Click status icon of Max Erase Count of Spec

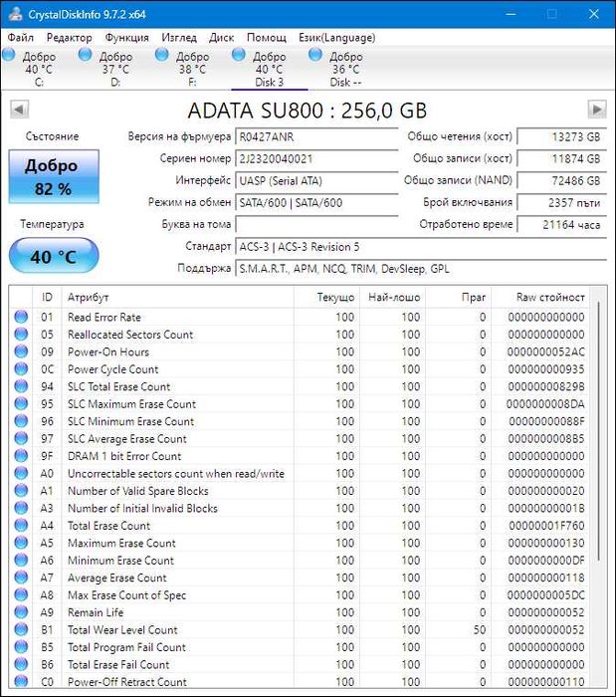point(21,594)
